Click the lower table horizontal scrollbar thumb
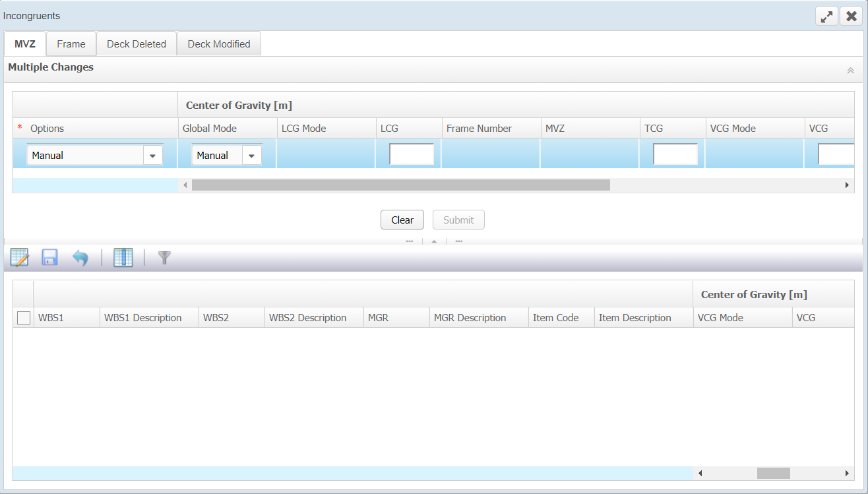Screen dimensions: 868x494 [x=774, y=473]
